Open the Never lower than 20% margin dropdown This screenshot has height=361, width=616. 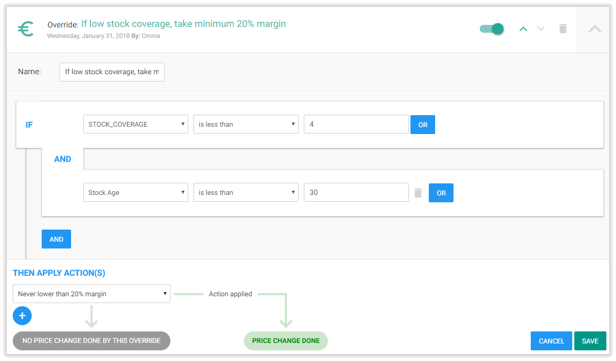(92, 294)
